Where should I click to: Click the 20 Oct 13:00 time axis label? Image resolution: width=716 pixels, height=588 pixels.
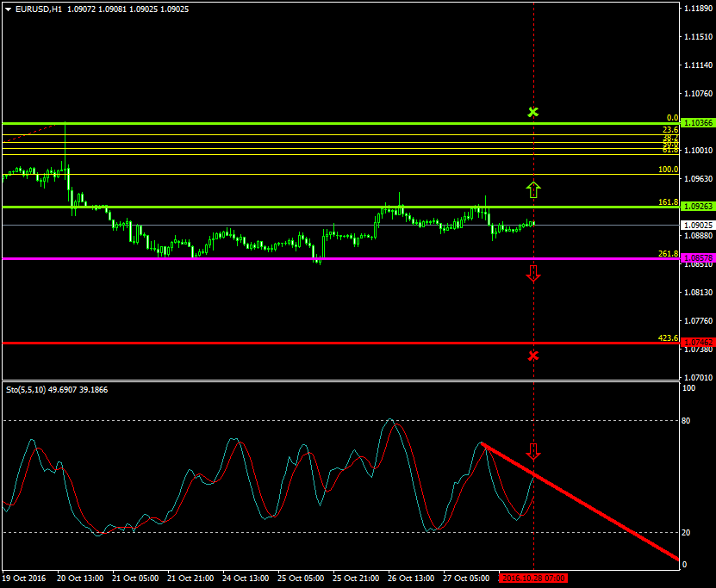[80, 579]
